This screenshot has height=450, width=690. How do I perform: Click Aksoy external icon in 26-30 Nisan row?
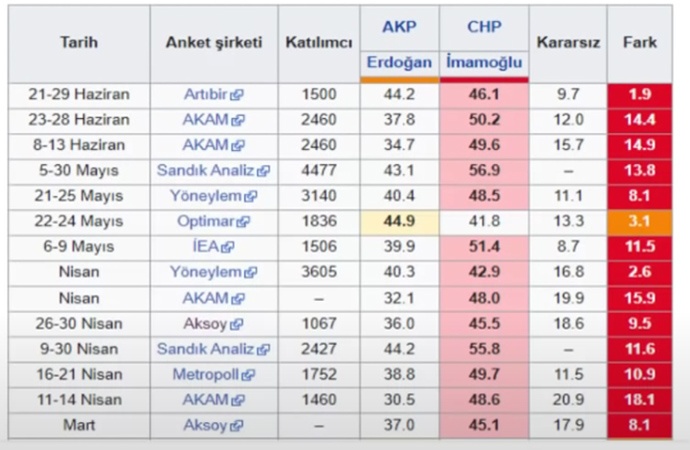pos(237,324)
